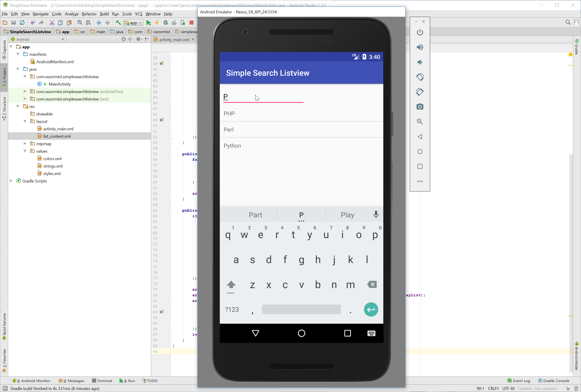Open the Event Log

point(518,380)
